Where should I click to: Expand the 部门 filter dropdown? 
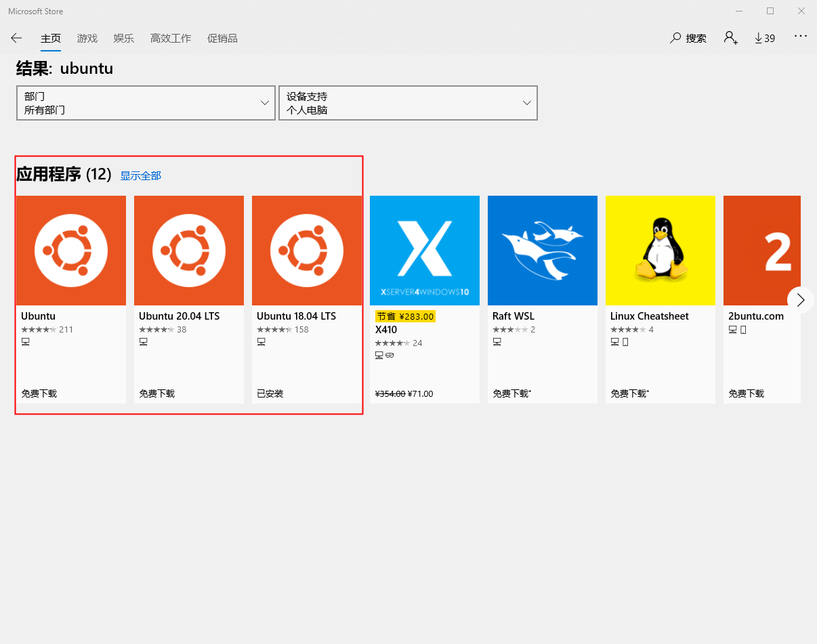(x=146, y=103)
